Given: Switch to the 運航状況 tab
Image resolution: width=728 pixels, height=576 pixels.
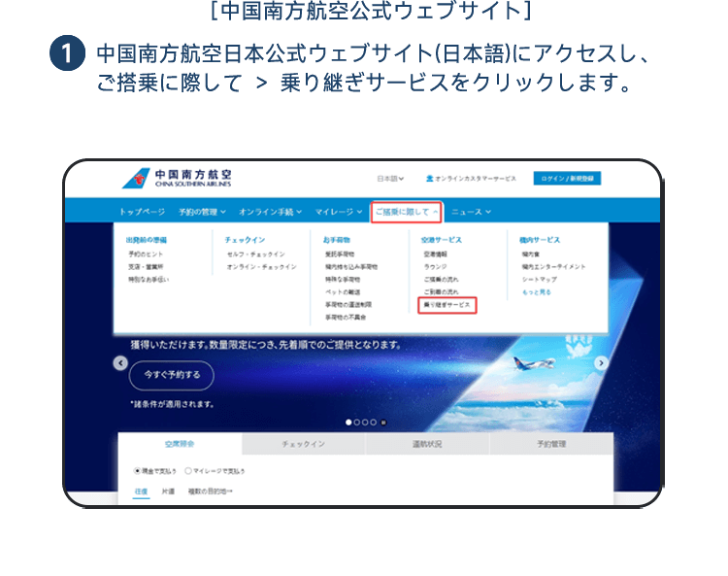Looking at the screenshot, I should click(x=427, y=444).
